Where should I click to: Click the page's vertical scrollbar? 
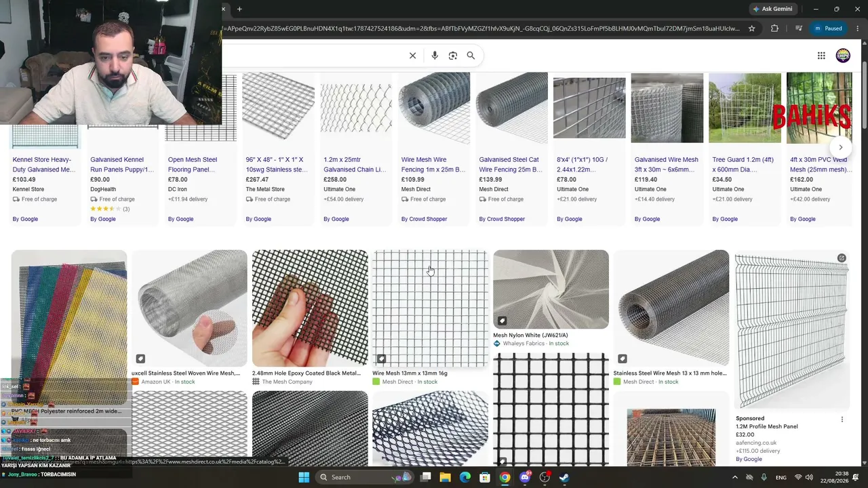click(x=864, y=95)
